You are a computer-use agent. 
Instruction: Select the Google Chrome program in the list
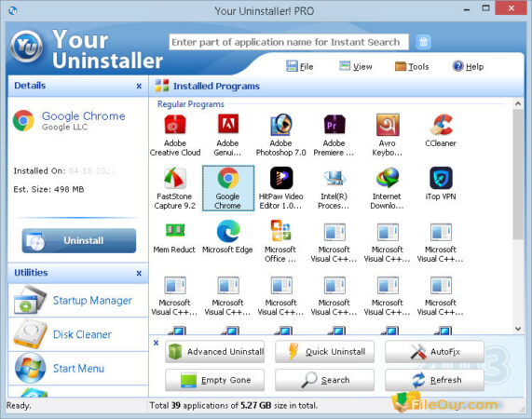[x=228, y=188]
